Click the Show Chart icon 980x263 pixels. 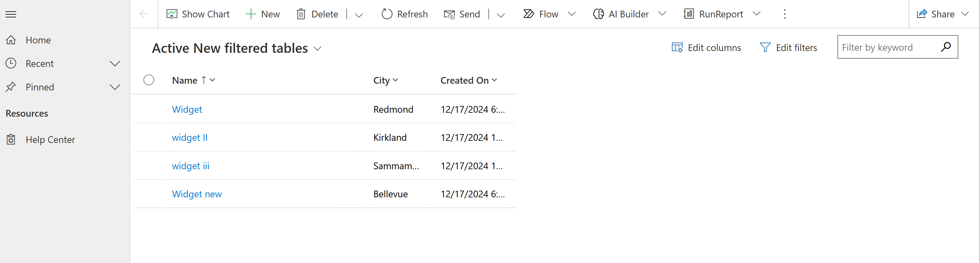pos(172,14)
